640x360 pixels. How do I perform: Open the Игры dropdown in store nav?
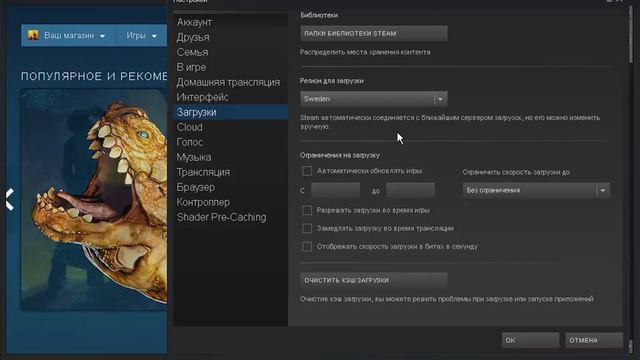pyautogui.click(x=141, y=36)
